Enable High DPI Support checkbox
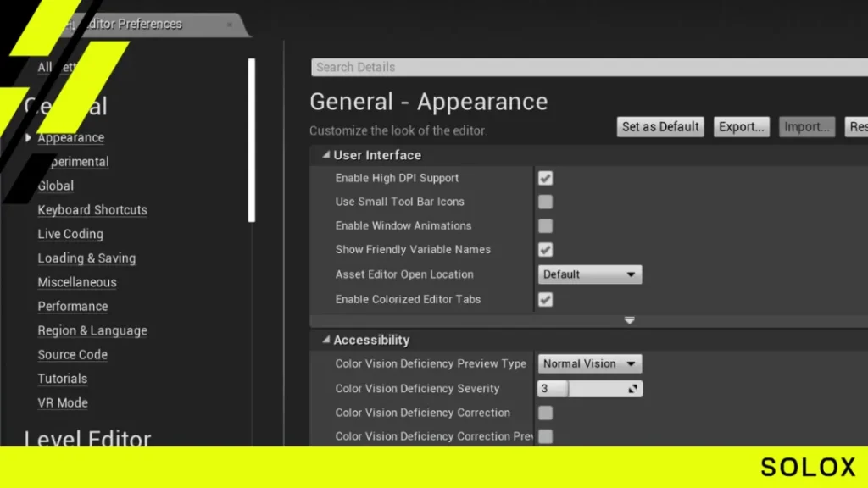 point(545,178)
